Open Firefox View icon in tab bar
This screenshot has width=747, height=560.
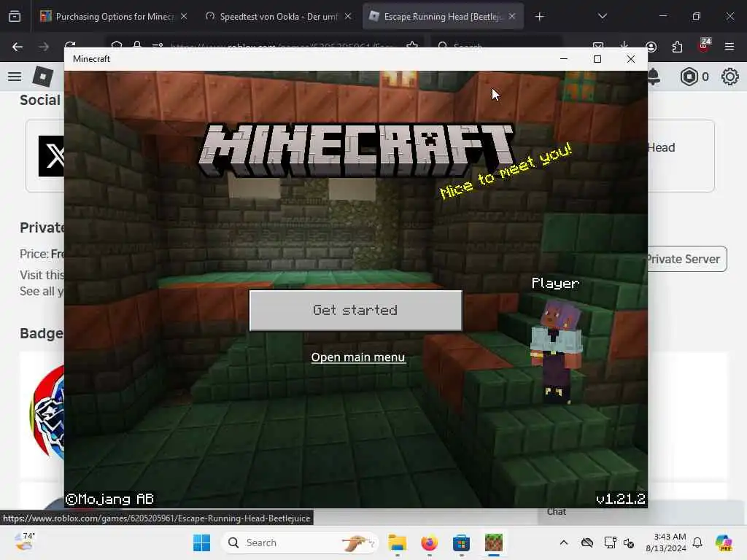[15, 17]
